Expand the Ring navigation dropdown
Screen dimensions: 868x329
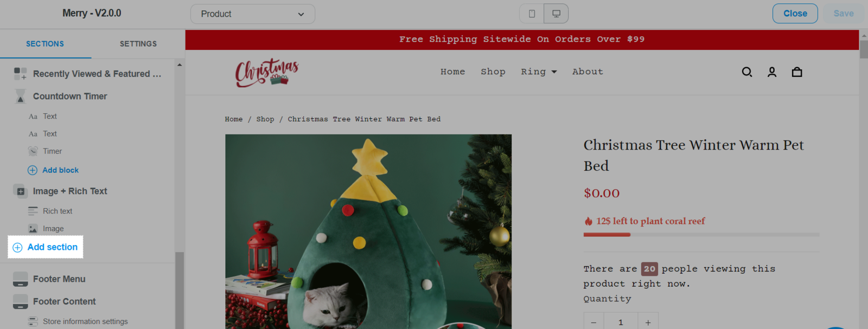(x=539, y=72)
